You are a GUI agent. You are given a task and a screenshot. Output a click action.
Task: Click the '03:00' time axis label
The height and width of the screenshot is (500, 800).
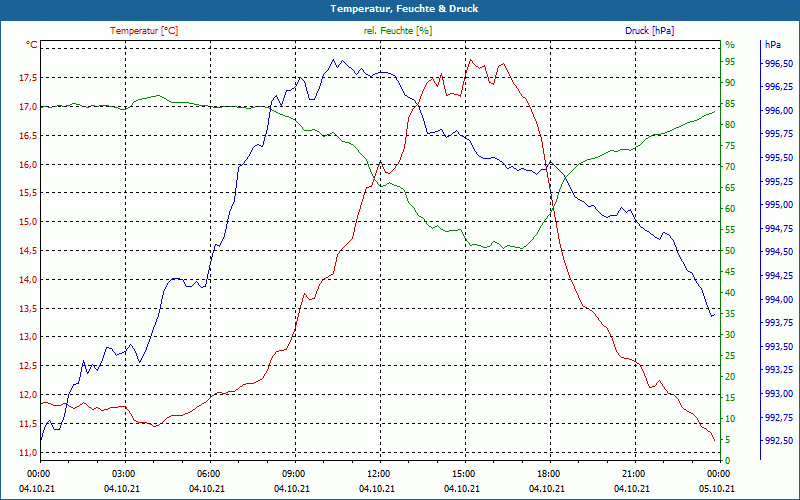pos(123,473)
